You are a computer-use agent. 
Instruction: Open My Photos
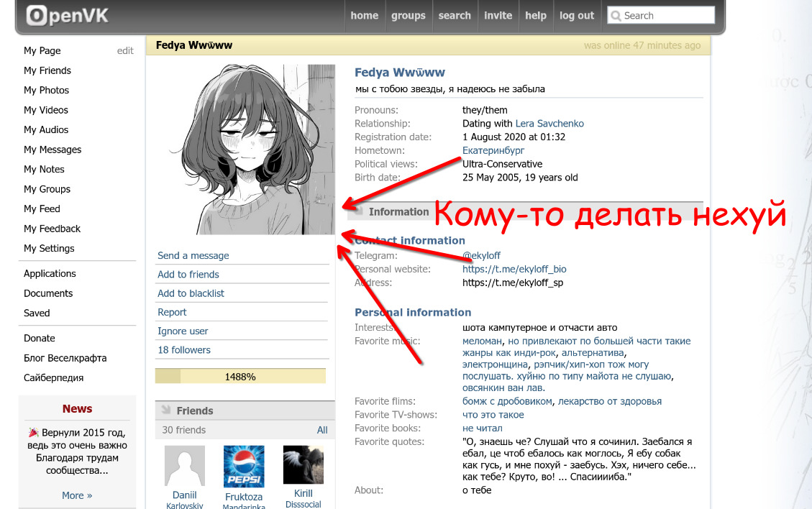(x=46, y=90)
